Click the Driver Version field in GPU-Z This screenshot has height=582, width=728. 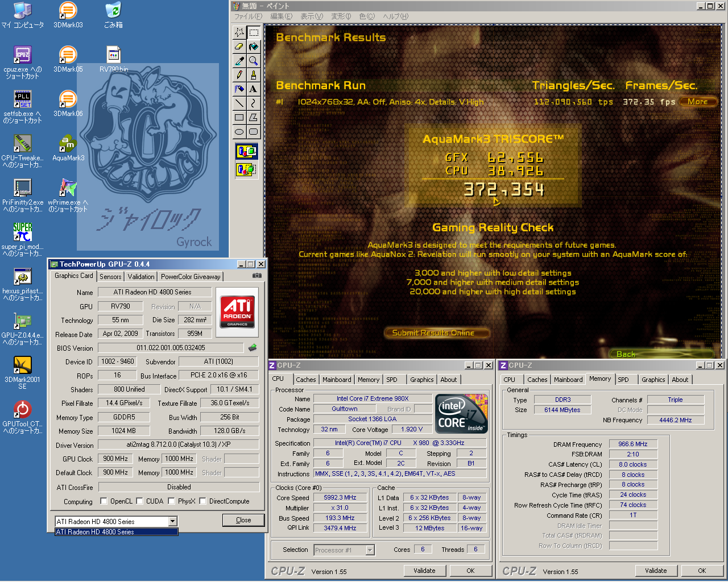coord(179,445)
